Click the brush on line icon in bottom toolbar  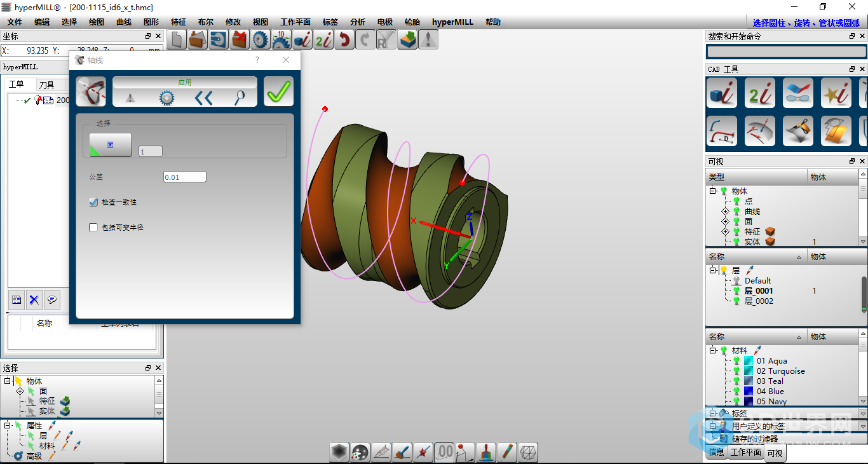pyautogui.click(x=402, y=453)
